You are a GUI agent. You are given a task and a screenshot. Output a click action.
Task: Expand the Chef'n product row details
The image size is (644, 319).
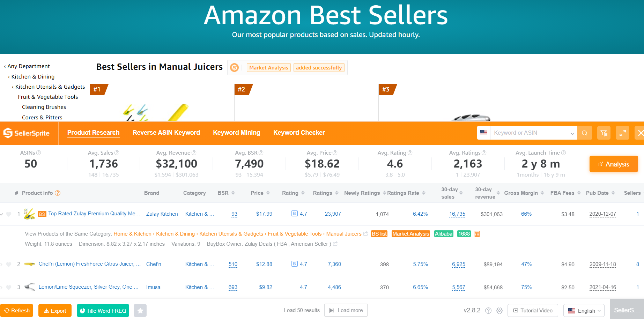point(2,264)
